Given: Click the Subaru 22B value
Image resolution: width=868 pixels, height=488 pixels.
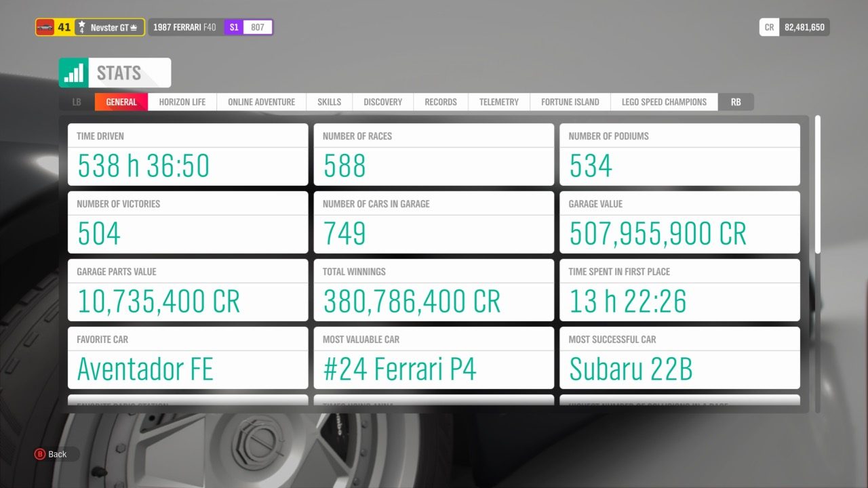Looking at the screenshot, I should [631, 369].
